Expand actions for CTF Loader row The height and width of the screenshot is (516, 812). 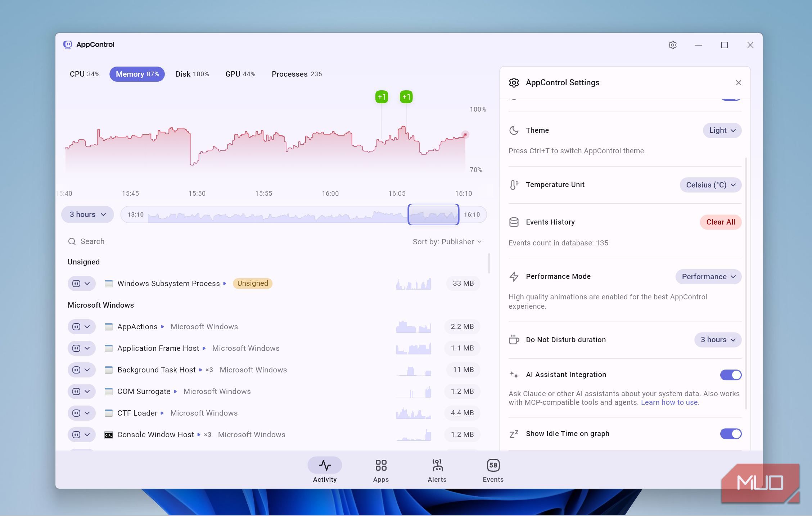tap(81, 413)
